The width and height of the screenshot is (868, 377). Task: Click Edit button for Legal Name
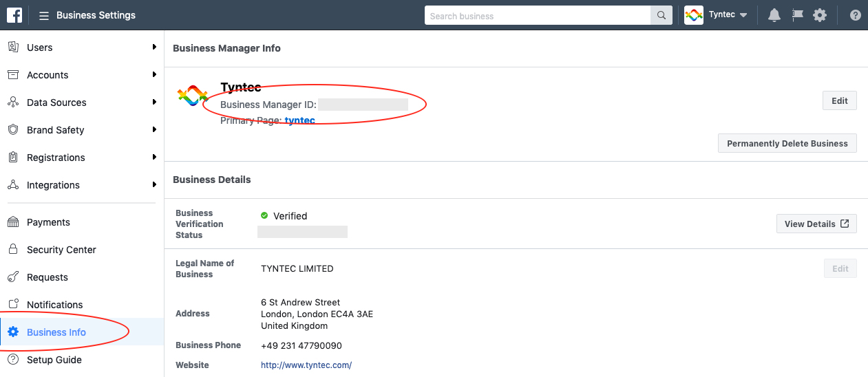coord(840,268)
